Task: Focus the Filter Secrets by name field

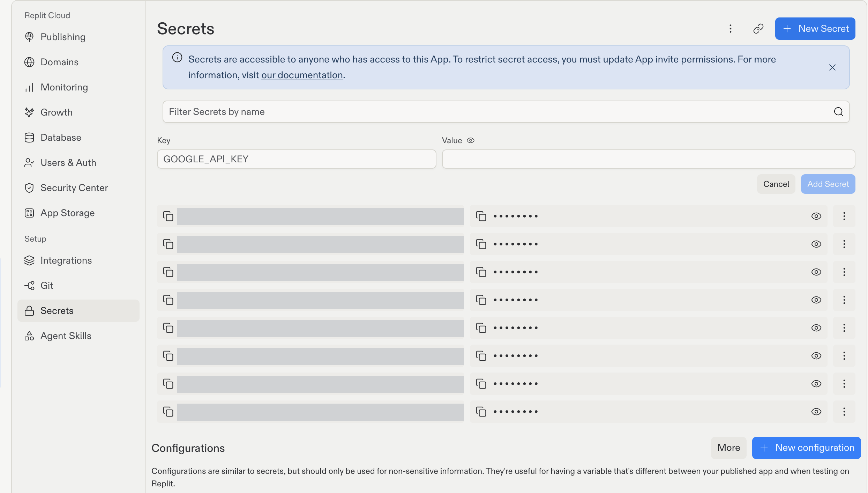Action: coord(506,112)
